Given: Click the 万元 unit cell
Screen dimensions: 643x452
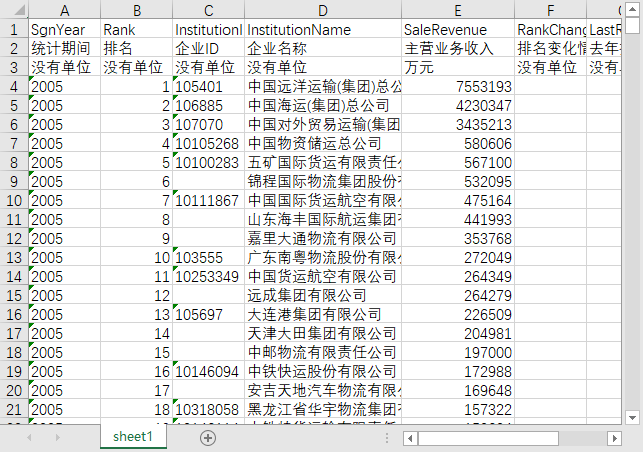Looking at the screenshot, I should (458, 67).
